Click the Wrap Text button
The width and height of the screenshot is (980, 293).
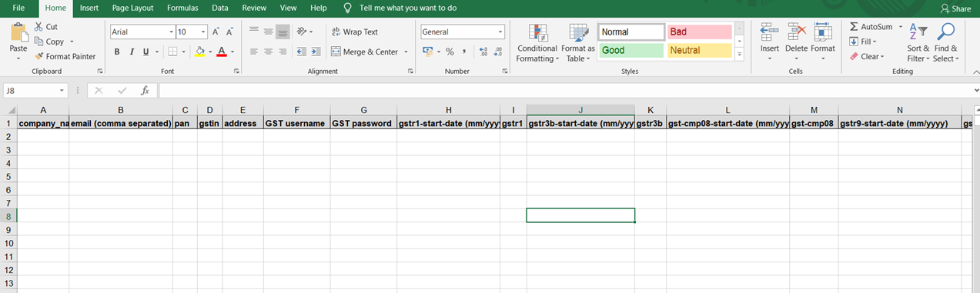coord(355,32)
